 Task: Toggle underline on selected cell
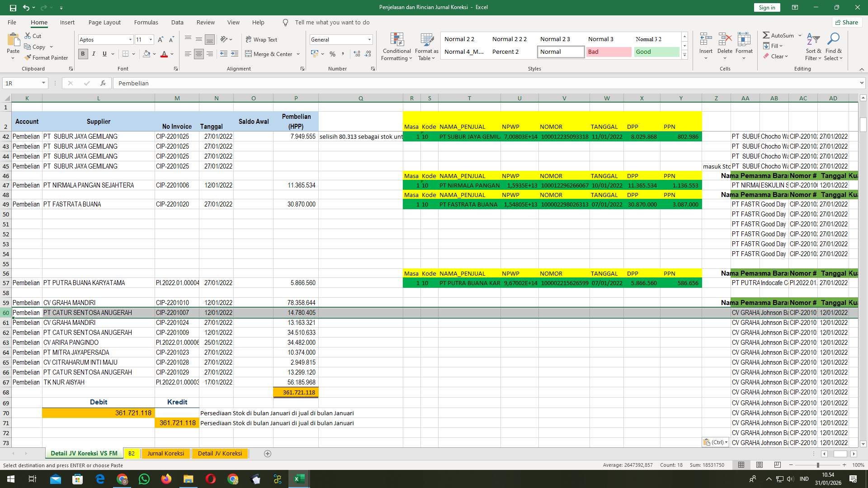[x=104, y=54]
